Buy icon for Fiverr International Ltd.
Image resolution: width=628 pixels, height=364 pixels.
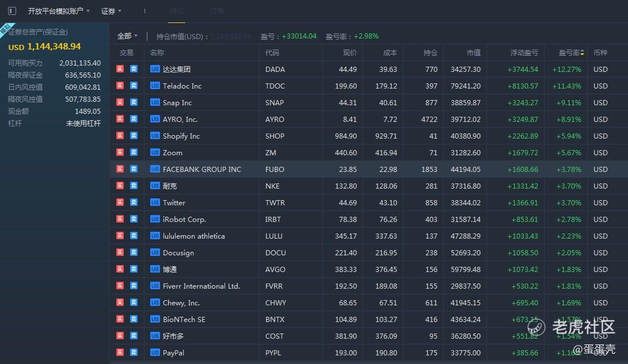pyautogui.click(x=120, y=286)
